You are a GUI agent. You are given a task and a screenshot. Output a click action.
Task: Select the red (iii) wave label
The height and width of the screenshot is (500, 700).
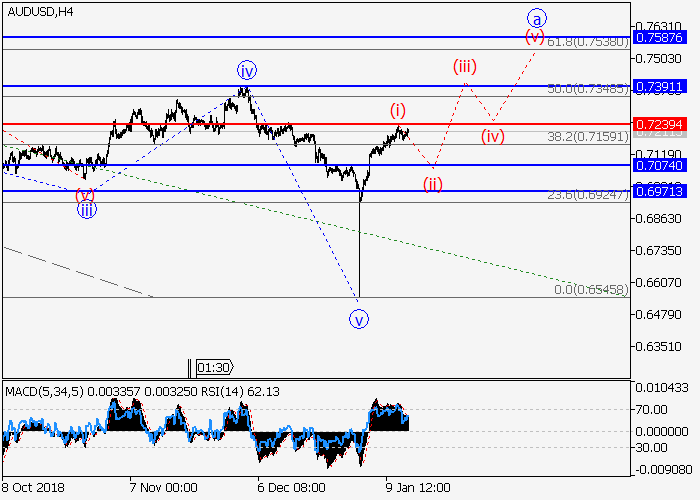tap(464, 67)
